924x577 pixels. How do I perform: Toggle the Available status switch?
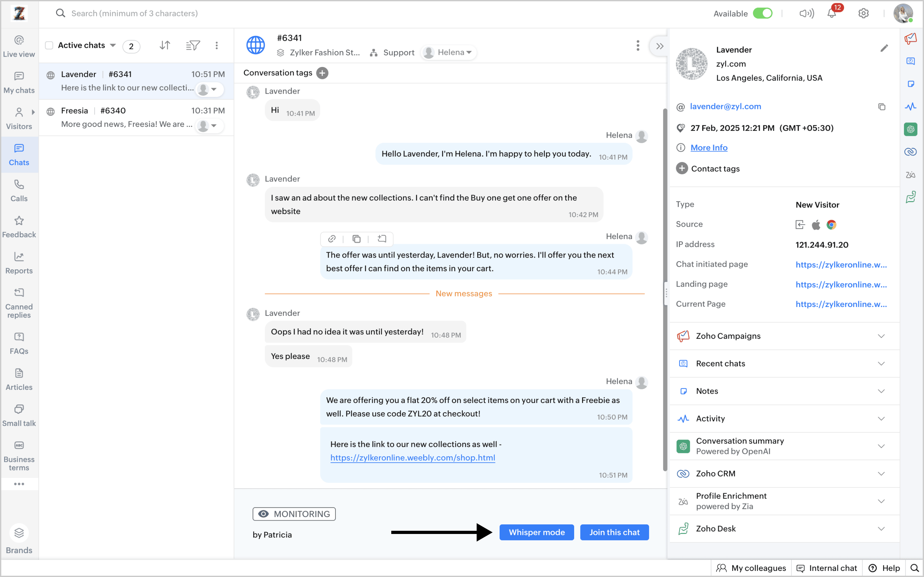pyautogui.click(x=762, y=14)
